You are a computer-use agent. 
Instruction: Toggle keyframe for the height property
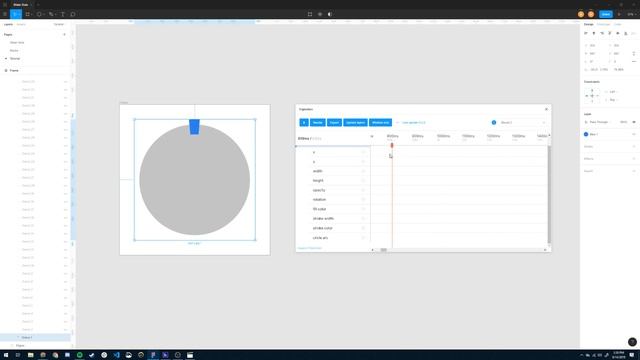tap(363, 180)
